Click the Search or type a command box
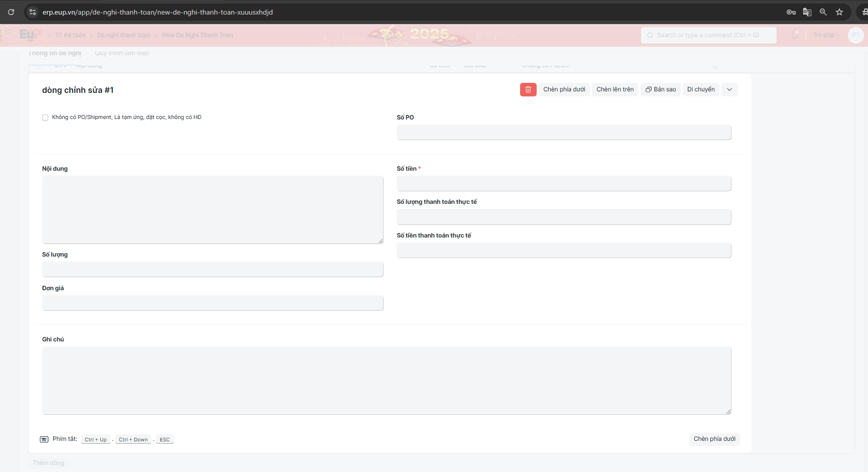 pyautogui.click(x=708, y=35)
